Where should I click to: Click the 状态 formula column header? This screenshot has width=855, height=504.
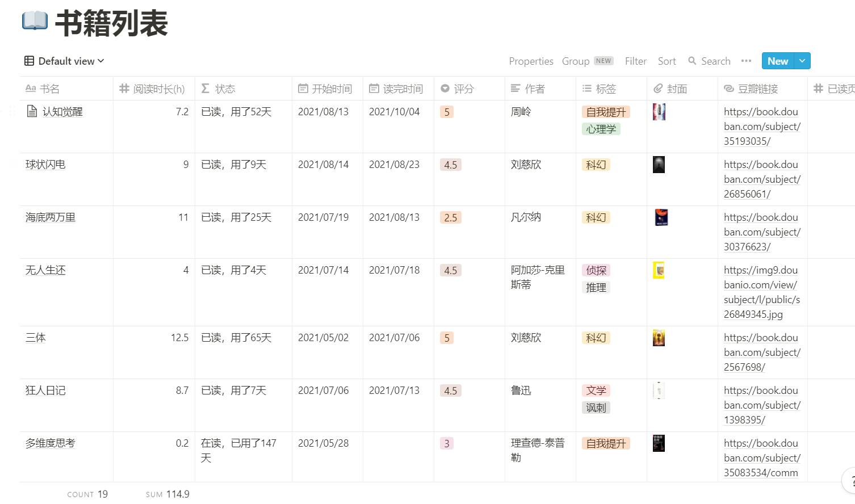click(x=244, y=89)
